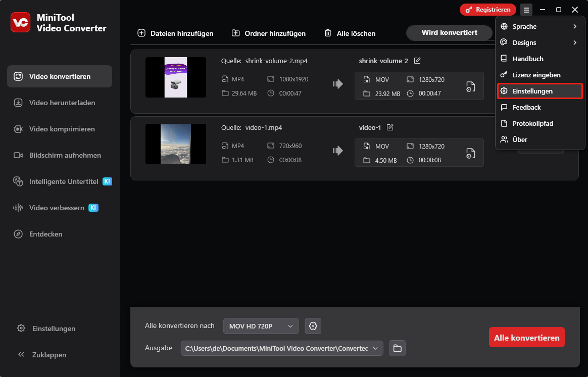Open Feedback from the menu
This screenshot has width=588, height=377.
[540, 107]
